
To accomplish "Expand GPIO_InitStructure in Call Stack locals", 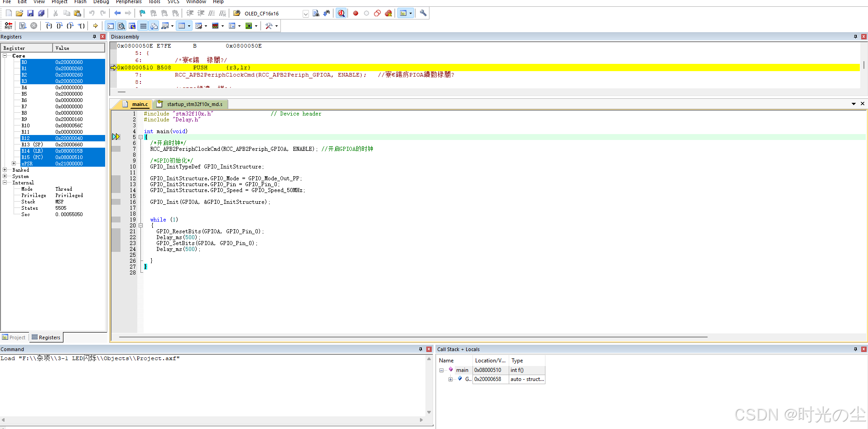I will click(x=450, y=379).
